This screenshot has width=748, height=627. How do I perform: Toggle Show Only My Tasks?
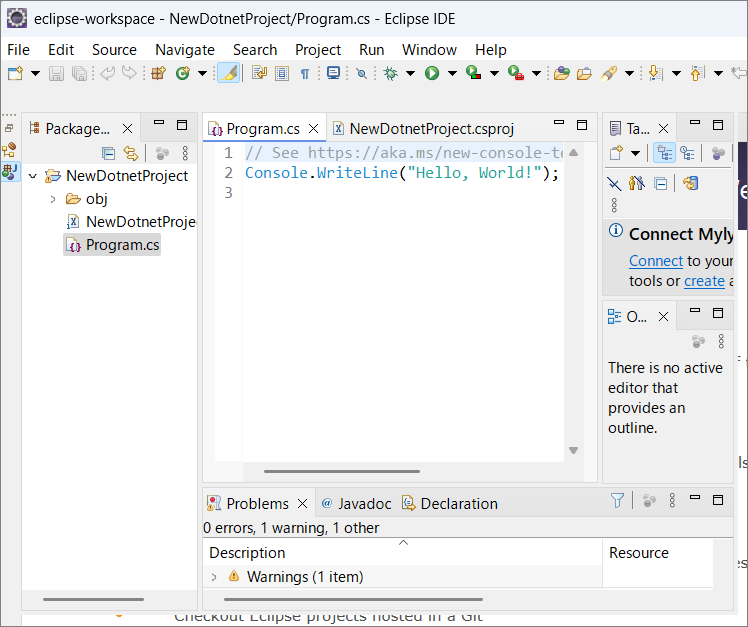coord(636,183)
